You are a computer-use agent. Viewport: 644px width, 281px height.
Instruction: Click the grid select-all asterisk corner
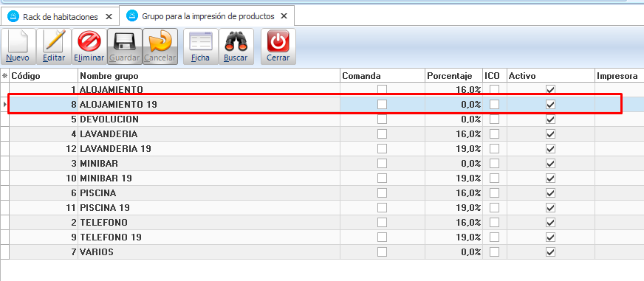tap(4, 76)
